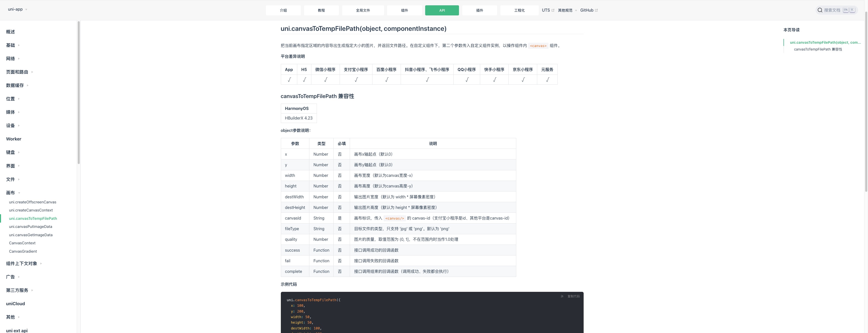Click the search magnifier icon

(820, 10)
